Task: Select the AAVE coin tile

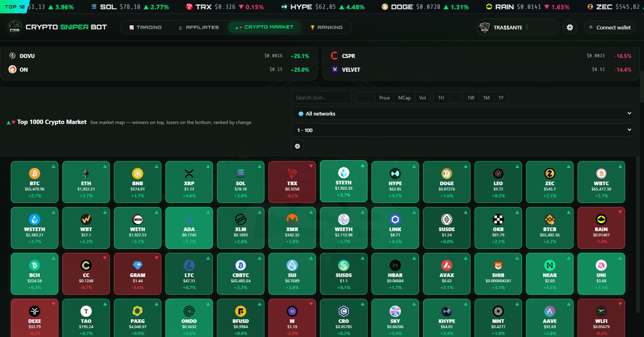Action: [550, 318]
